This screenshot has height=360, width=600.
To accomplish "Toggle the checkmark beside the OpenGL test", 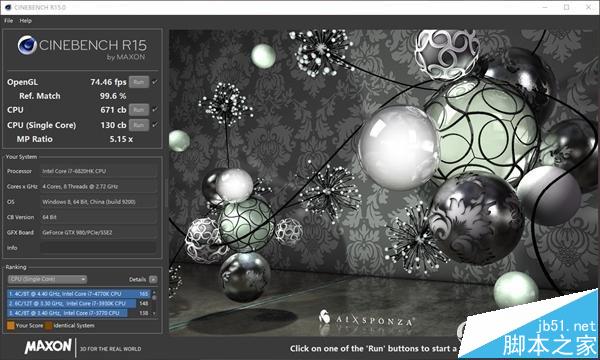I will [155, 82].
